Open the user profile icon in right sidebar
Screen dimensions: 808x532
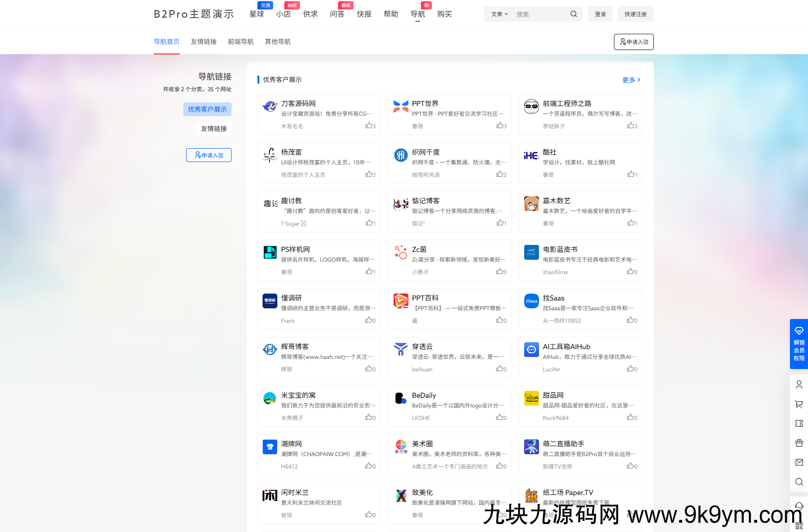(x=799, y=384)
